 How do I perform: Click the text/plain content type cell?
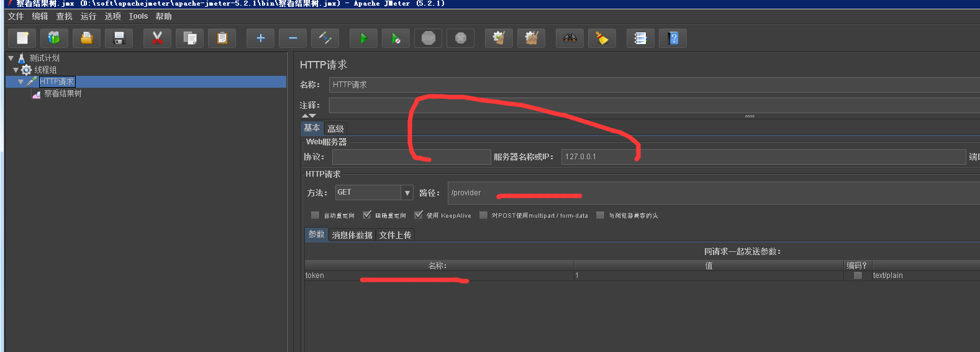pos(925,276)
